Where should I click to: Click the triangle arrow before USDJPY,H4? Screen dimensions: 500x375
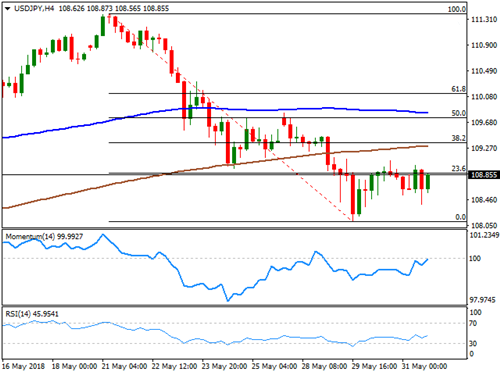coord(8,8)
